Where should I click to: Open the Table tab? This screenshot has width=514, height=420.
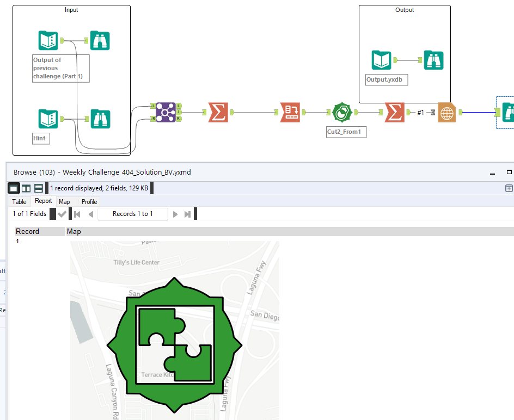[x=20, y=201]
